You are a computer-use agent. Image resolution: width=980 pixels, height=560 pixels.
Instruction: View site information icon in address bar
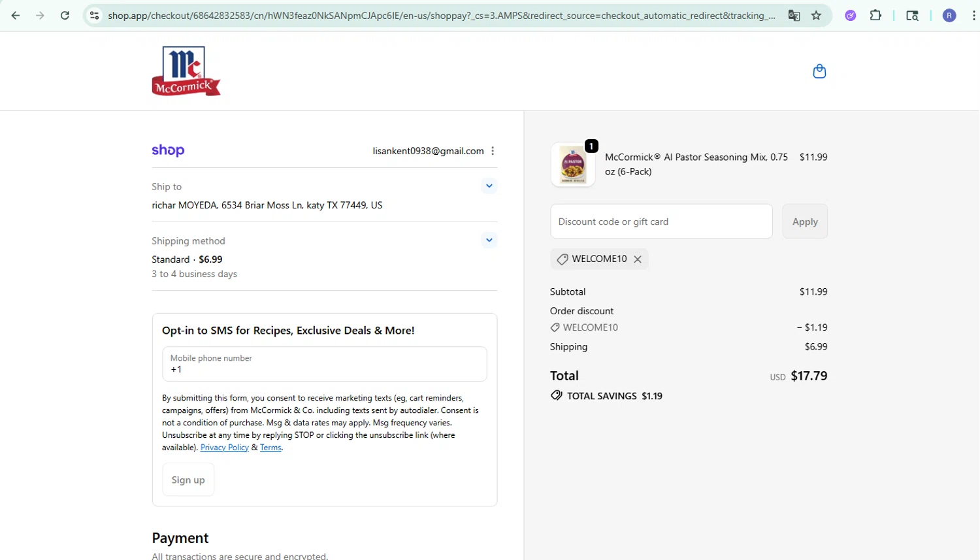[95, 16]
